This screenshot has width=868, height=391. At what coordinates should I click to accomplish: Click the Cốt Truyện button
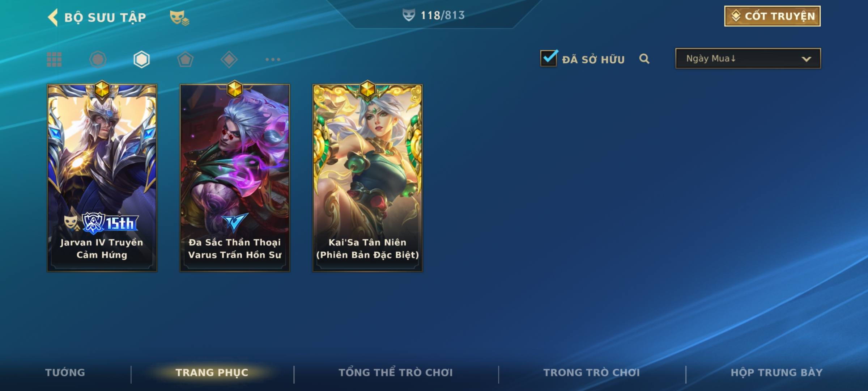pos(772,16)
